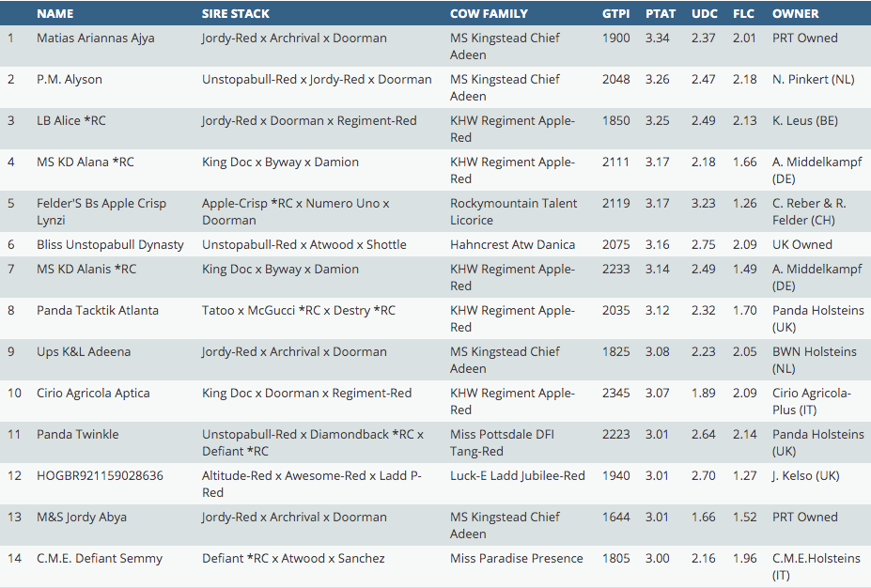Image resolution: width=871 pixels, height=588 pixels.
Task: Click the Cirio Agricola Aptica name
Action: tap(93, 394)
